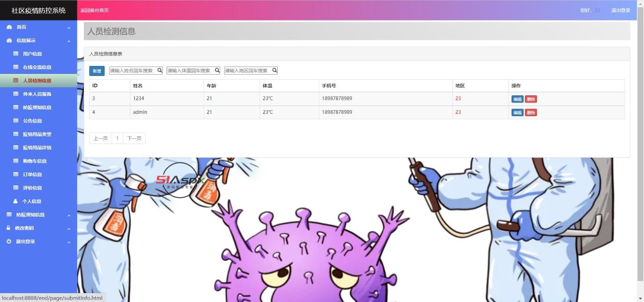
Task: Open 外来人员报备 via its sidebar icon
Action: pyautogui.click(x=16, y=94)
